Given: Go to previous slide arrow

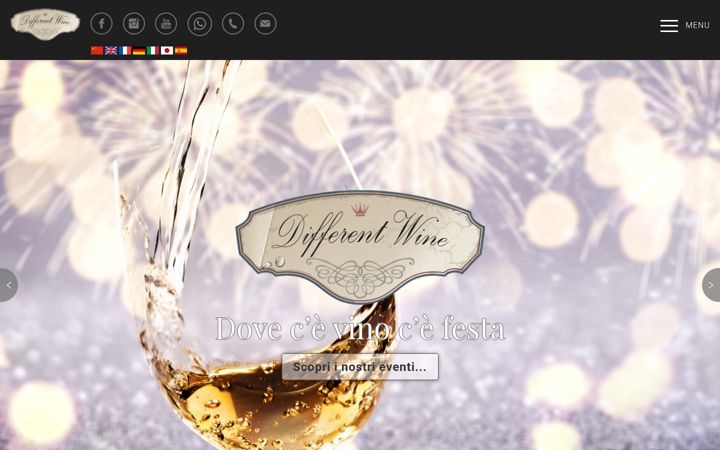Looking at the screenshot, I should pyautogui.click(x=9, y=285).
